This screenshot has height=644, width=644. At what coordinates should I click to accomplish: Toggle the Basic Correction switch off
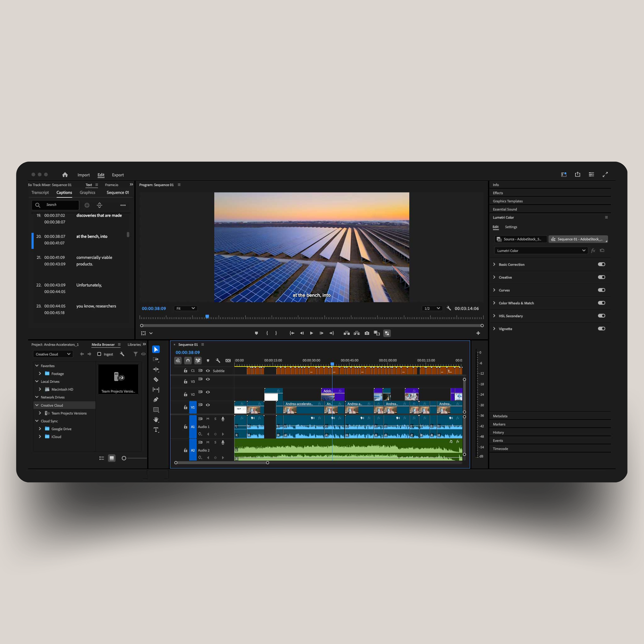601,264
